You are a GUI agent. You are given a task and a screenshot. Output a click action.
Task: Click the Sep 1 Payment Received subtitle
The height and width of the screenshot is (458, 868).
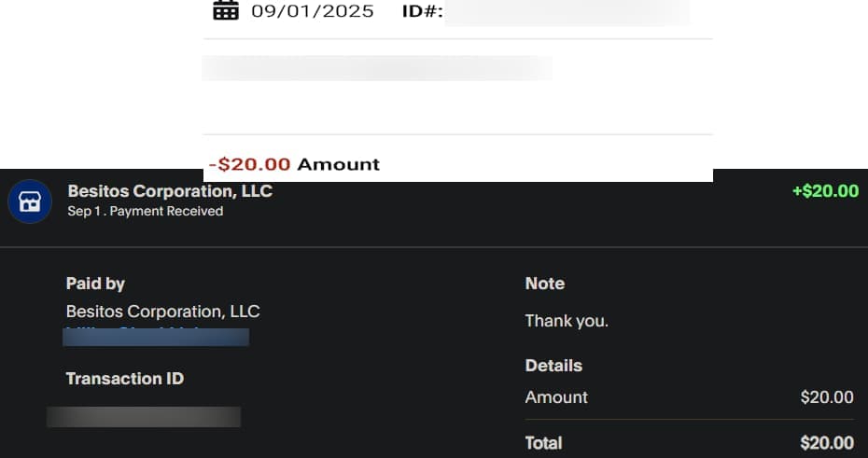tap(146, 212)
